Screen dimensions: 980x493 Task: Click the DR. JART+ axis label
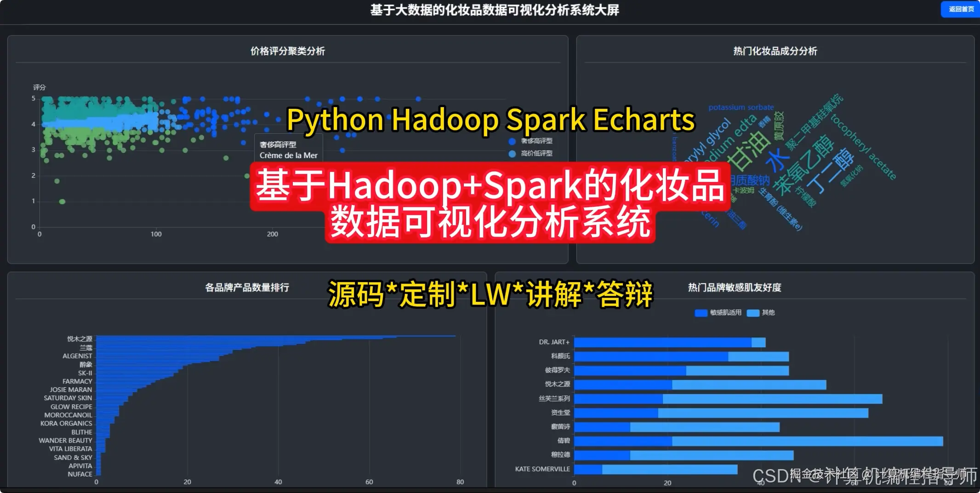tap(554, 342)
